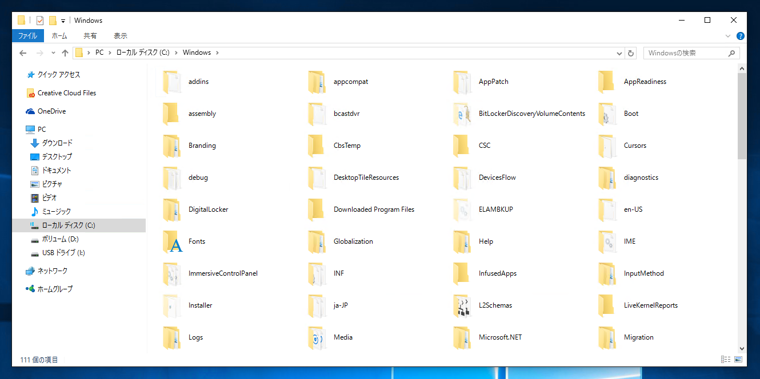Select the Media folder icon
The image size is (760, 379).
pos(317,337)
